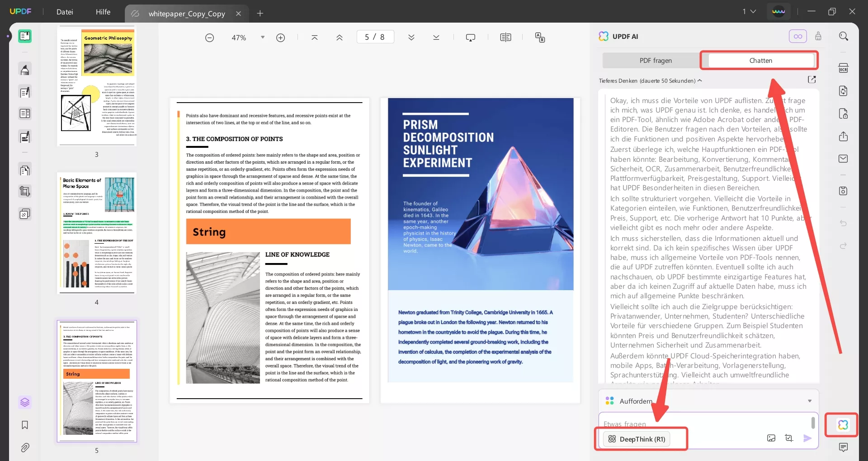Switch to the PDF fragen tab

(656, 60)
